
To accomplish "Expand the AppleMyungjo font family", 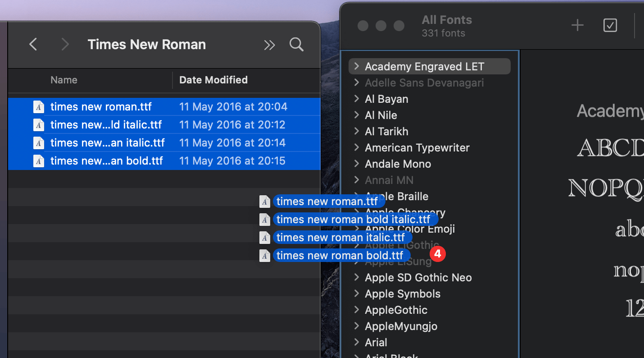I will (357, 326).
